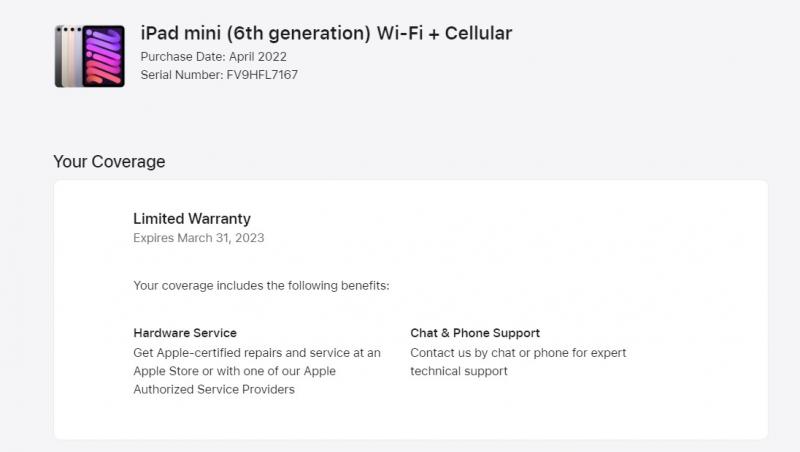This screenshot has width=800, height=452.
Task: Click the purple iPad mini product image
Action: click(104, 56)
